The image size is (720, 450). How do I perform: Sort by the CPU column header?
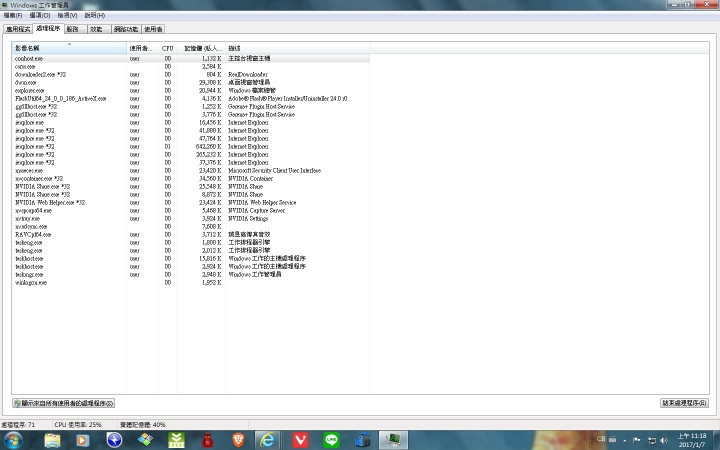point(168,48)
